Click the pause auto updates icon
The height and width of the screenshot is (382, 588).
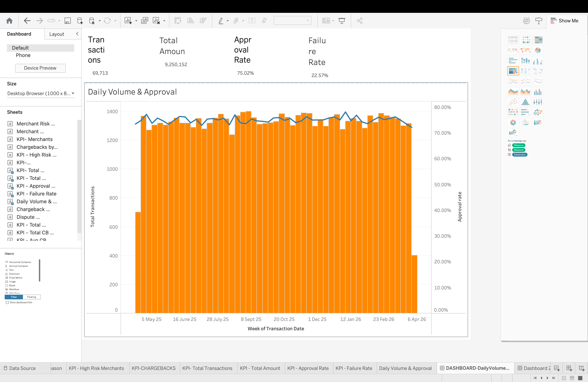tap(92, 21)
